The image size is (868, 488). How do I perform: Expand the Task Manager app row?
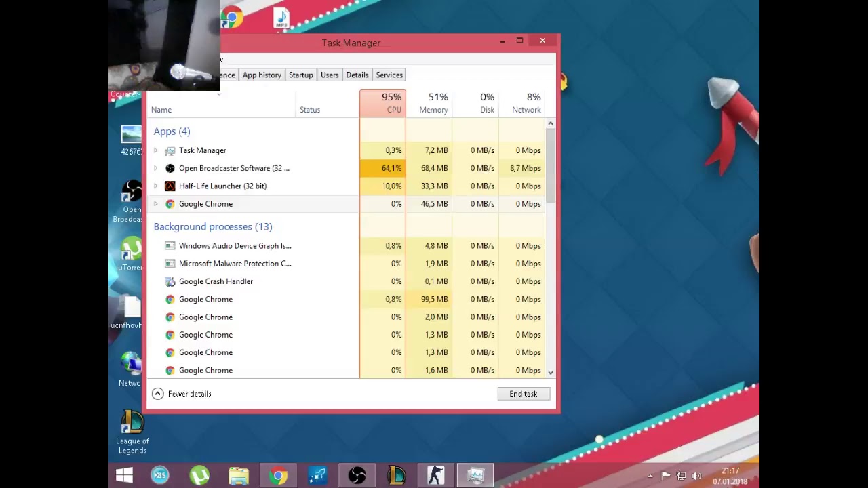[x=156, y=150]
